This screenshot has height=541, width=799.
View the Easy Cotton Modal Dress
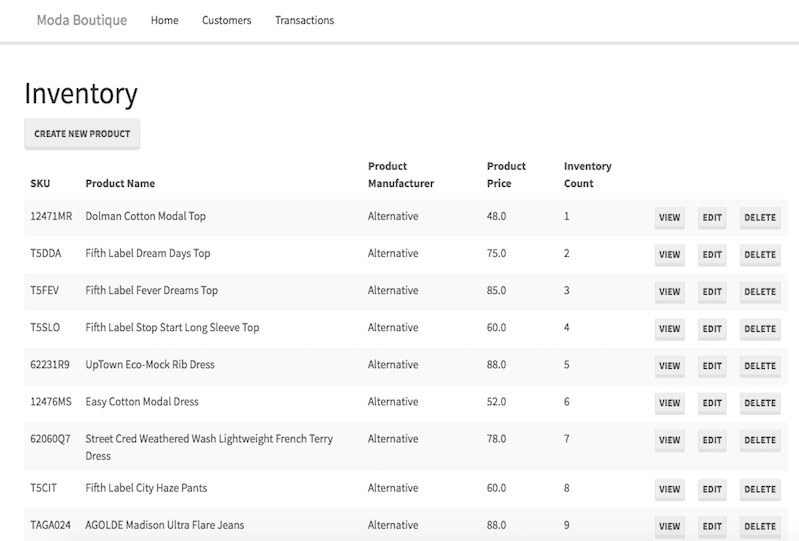tap(670, 403)
